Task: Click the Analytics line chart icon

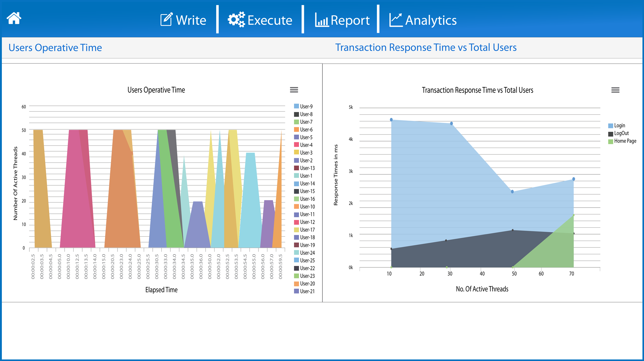Action: [x=396, y=20]
